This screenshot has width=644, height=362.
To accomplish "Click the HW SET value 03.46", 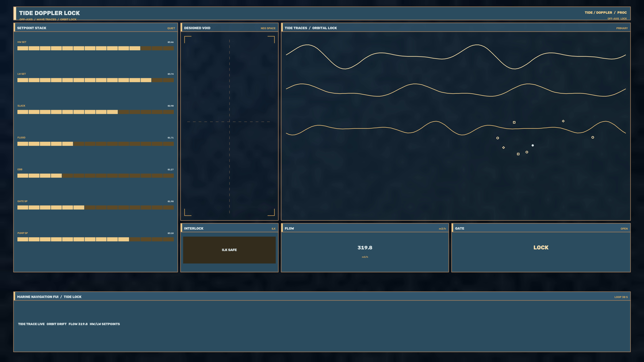I will (x=171, y=42).
